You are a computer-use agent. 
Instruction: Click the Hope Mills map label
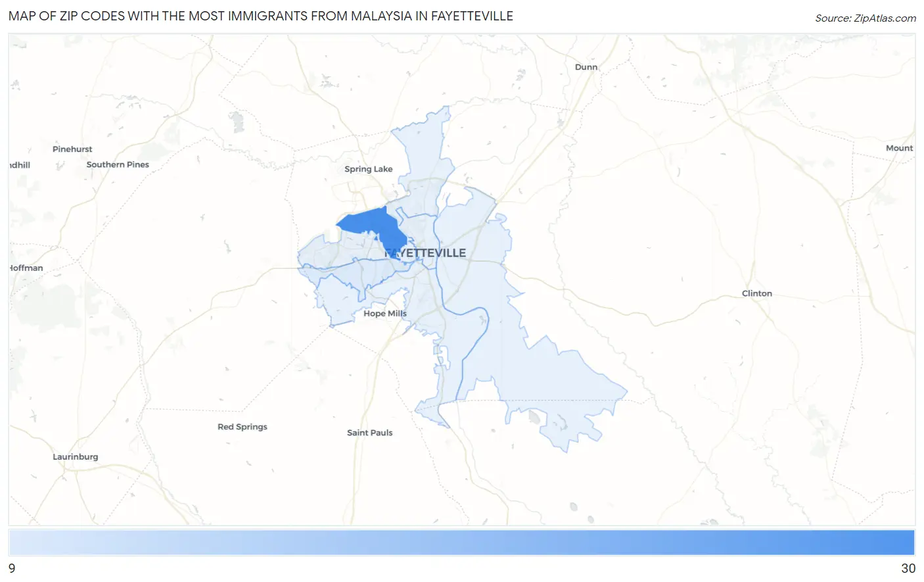385,314
